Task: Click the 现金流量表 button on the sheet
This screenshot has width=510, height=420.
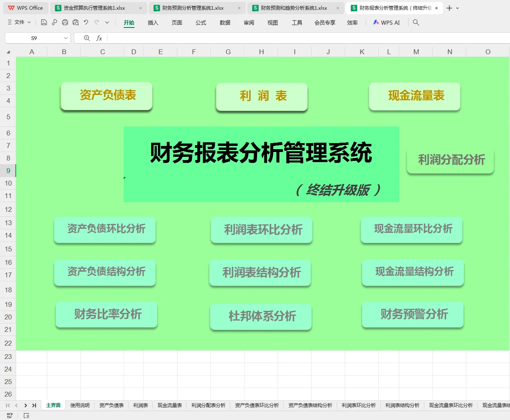Action: [415, 96]
